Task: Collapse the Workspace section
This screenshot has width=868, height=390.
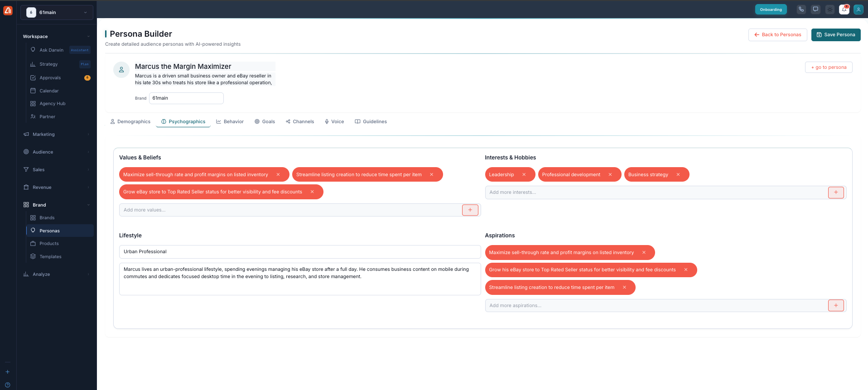Action: (x=57, y=37)
